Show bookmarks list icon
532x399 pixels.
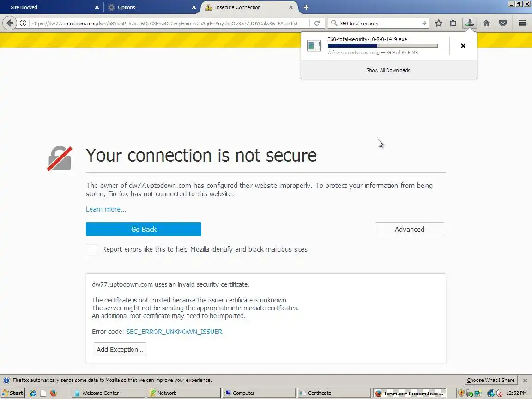click(x=453, y=23)
